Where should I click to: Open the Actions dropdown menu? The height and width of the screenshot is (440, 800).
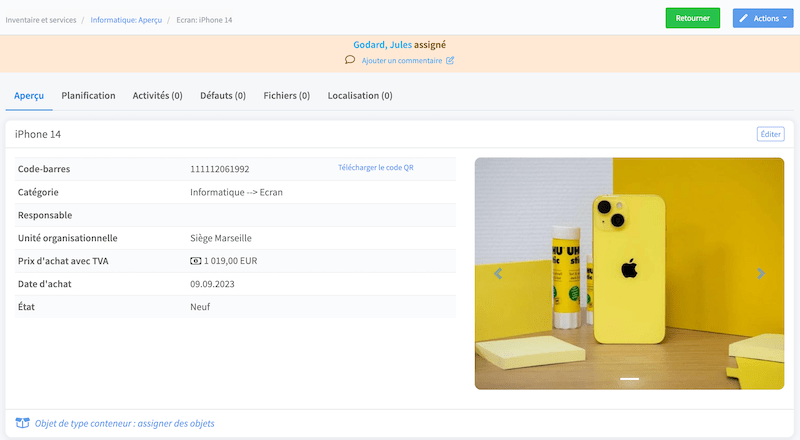pos(763,18)
